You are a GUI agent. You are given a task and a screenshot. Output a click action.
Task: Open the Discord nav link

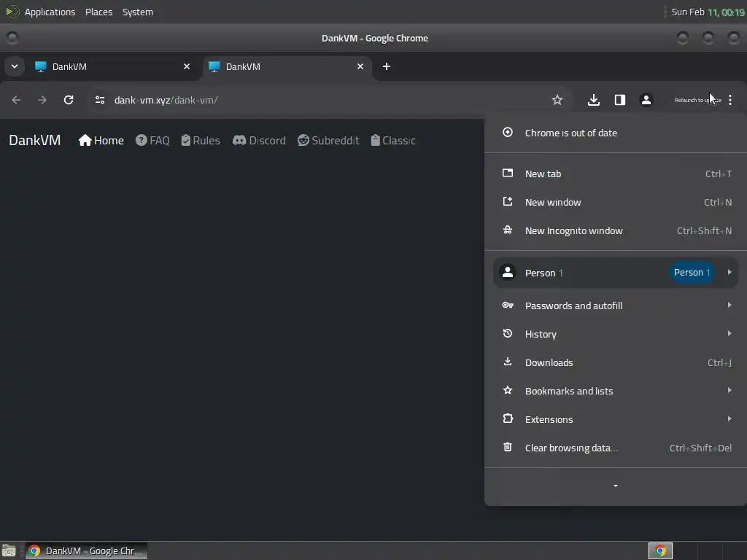pos(259,141)
